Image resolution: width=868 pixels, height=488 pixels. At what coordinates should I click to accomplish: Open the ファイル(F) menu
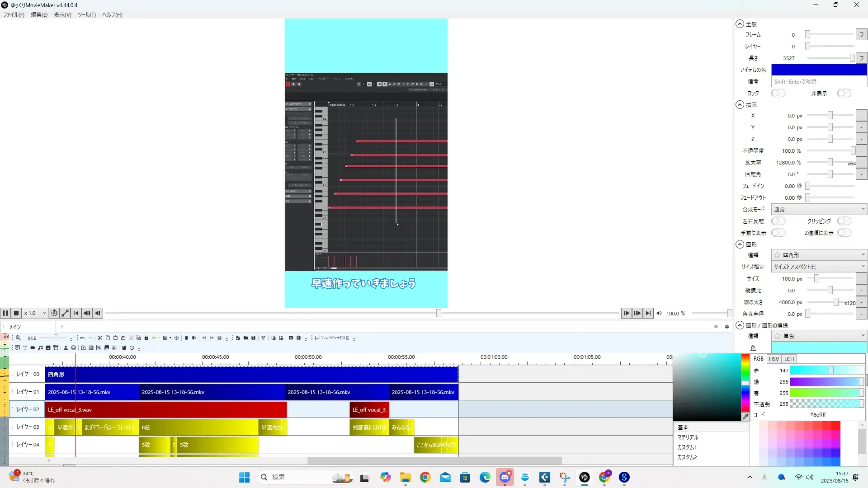[14, 14]
